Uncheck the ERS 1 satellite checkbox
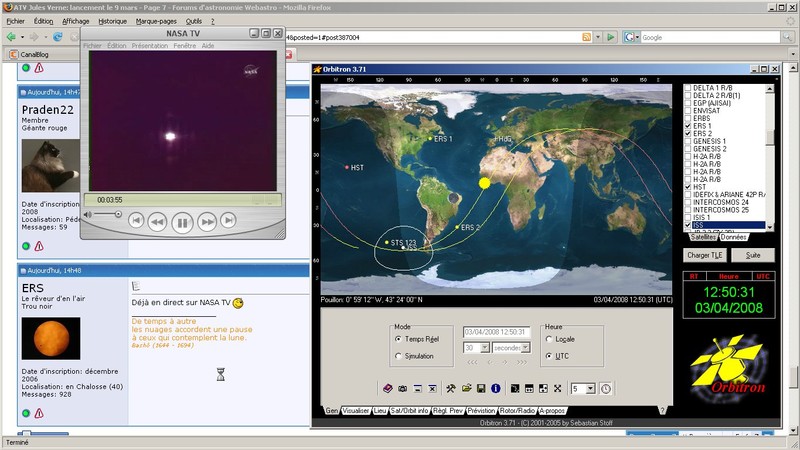The height and width of the screenshot is (450, 800). click(687, 126)
